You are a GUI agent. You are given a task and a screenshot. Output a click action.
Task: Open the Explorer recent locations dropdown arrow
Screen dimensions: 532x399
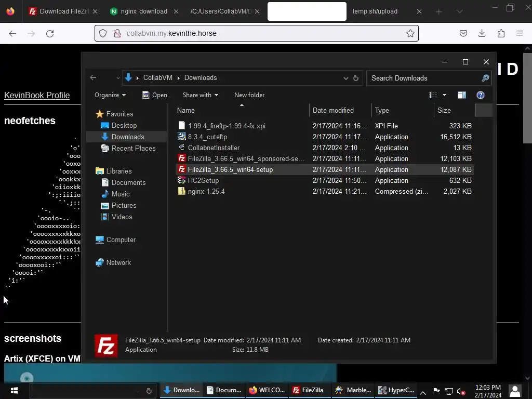pyautogui.click(x=118, y=78)
